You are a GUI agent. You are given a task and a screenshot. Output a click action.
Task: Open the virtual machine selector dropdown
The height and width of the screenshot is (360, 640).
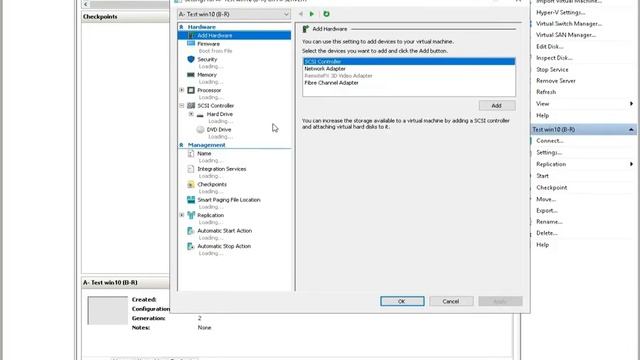[234, 14]
